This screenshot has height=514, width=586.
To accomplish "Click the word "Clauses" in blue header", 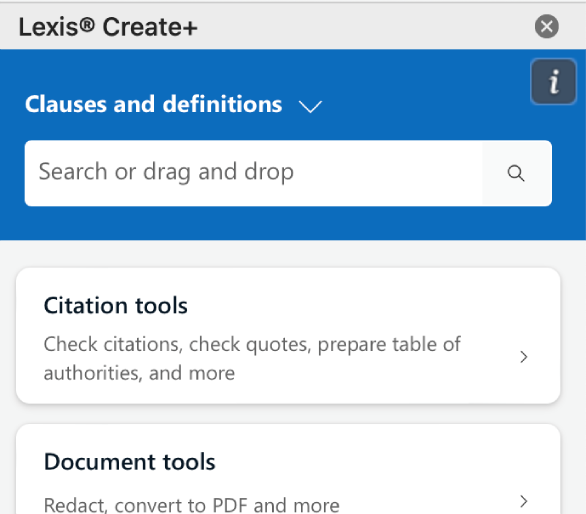I will coord(66,104).
